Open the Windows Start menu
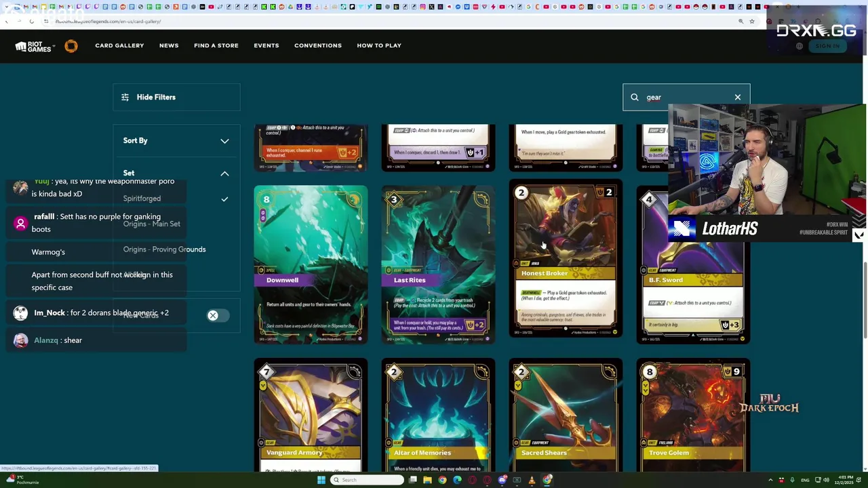The height and width of the screenshot is (488, 868). tap(321, 480)
